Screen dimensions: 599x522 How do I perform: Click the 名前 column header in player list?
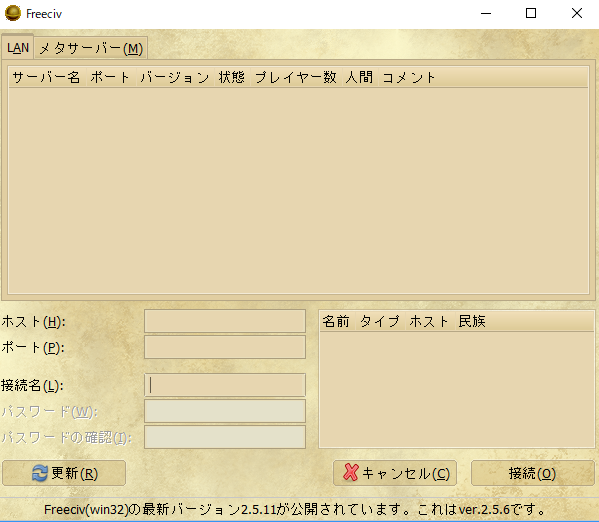coord(337,321)
